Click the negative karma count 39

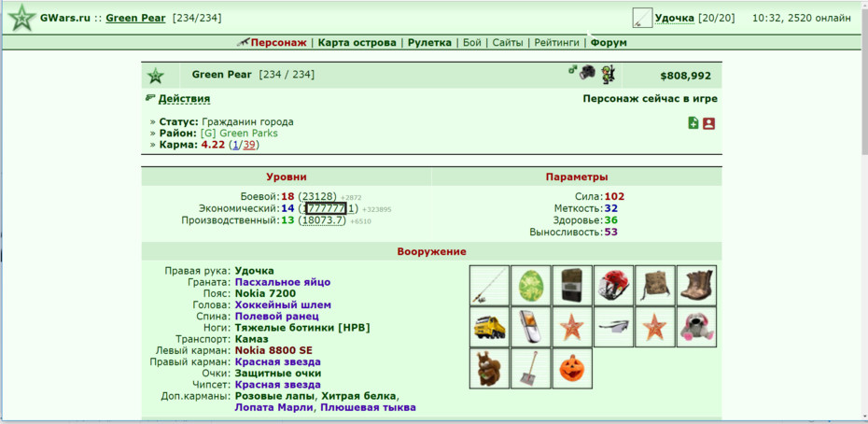[x=249, y=145]
